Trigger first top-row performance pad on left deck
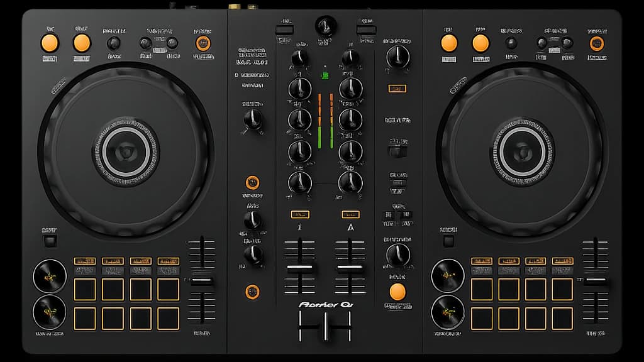Screen dimensions: 644x362 [85, 289]
